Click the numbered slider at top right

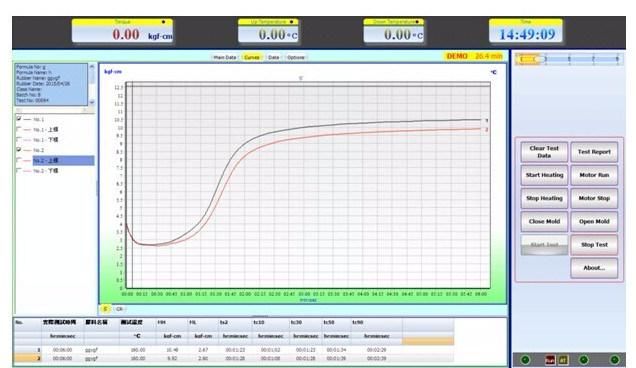[x=569, y=59]
